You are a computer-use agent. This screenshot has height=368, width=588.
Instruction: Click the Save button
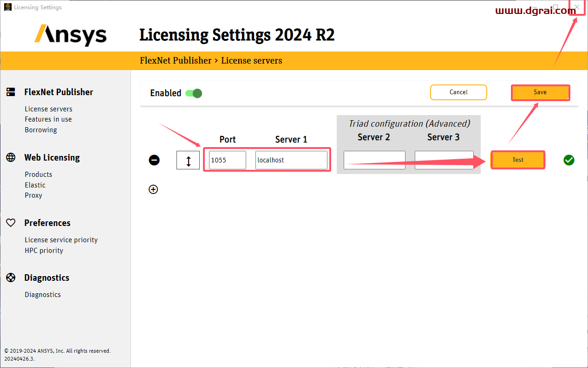coord(540,92)
